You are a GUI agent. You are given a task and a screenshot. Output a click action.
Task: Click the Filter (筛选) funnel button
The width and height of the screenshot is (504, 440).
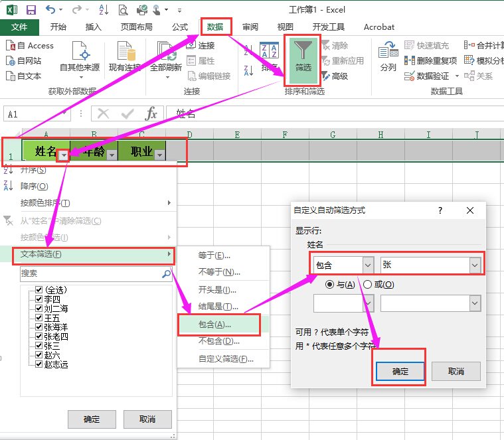click(x=303, y=60)
